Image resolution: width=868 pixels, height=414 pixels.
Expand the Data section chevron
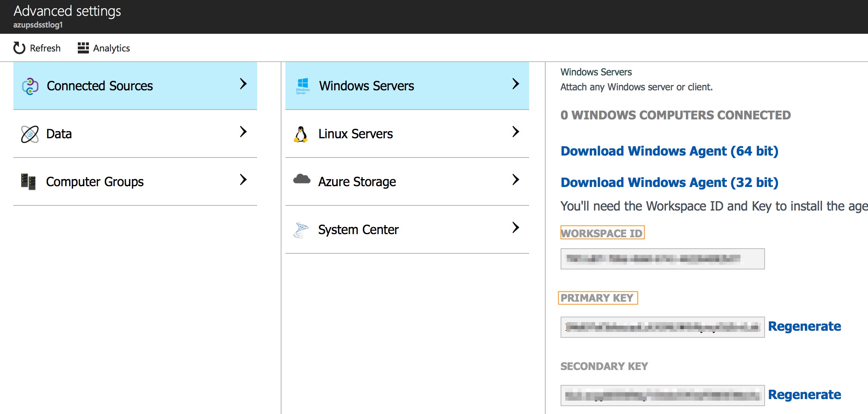(x=243, y=132)
